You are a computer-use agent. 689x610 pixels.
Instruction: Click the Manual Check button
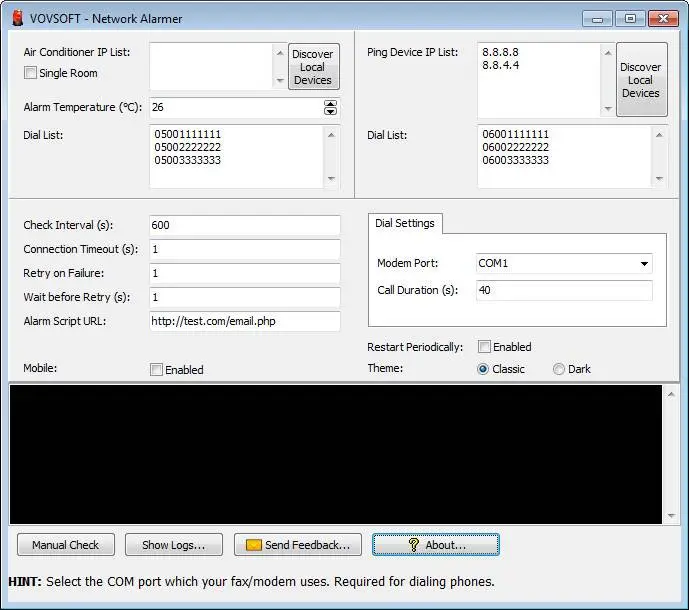(66, 545)
